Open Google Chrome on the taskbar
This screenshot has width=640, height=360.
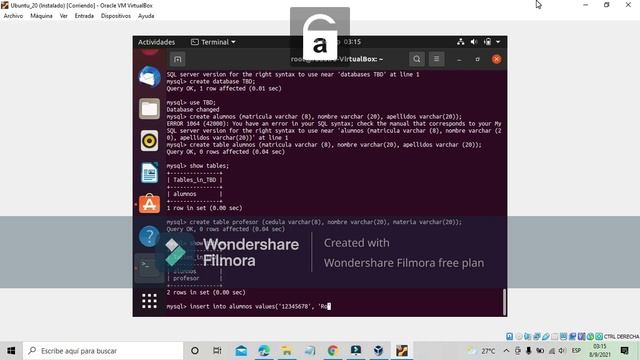(333, 351)
